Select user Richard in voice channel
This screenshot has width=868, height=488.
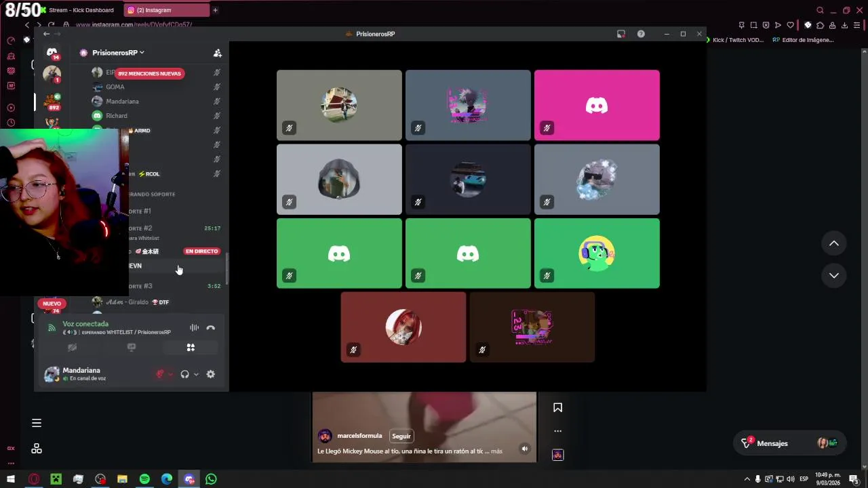(117, 116)
